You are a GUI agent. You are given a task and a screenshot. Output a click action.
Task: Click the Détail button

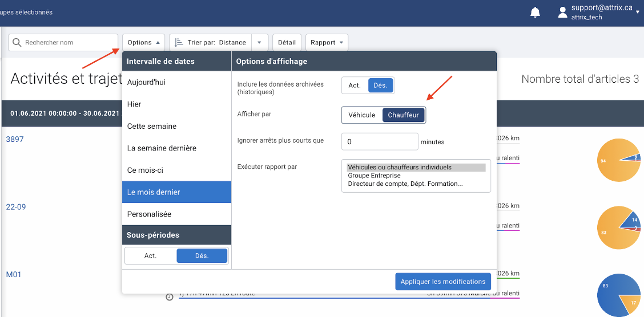(287, 42)
